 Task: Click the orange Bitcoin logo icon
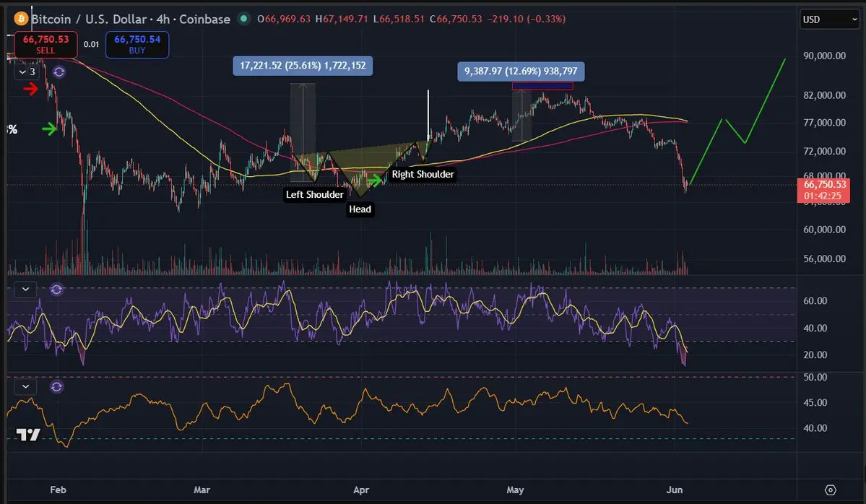21,19
